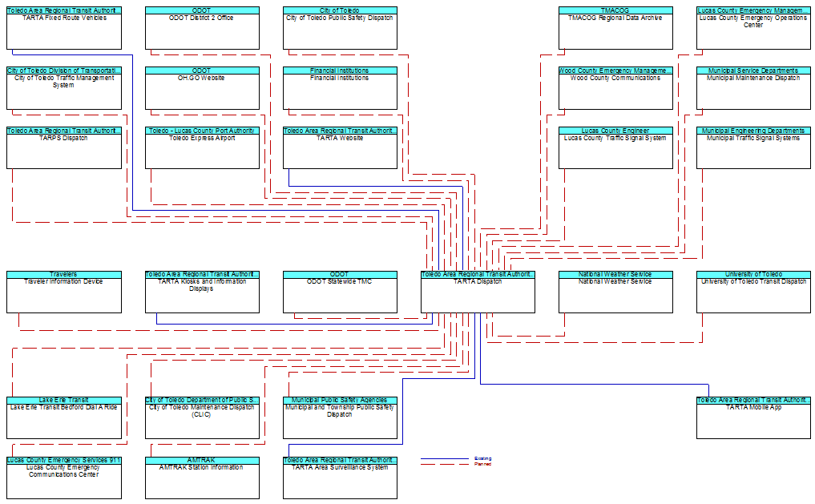Open the ODOT Statewide TMC box
This screenshot has height=504, width=815.
(x=340, y=292)
